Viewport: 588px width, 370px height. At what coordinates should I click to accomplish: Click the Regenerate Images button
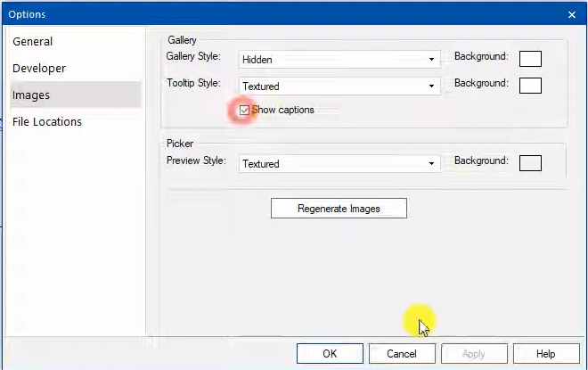[x=339, y=209]
